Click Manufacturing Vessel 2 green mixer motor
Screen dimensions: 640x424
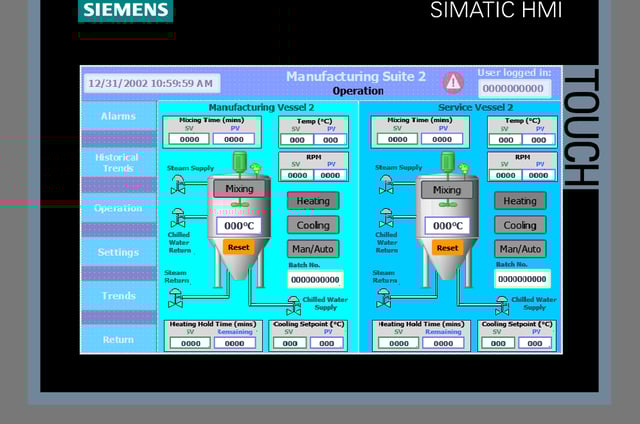click(240, 162)
